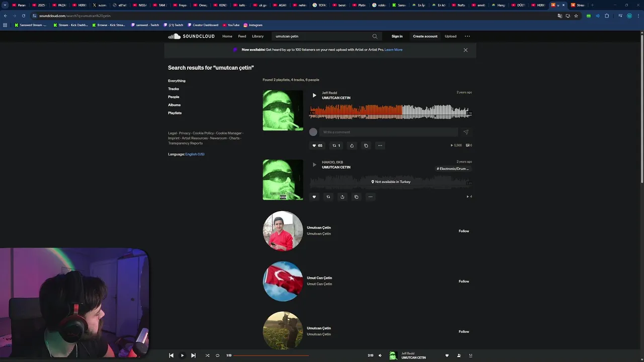The height and width of the screenshot is (362, 644).
Task: Play the HAKOO, OKB track
Action: (314, 164)
